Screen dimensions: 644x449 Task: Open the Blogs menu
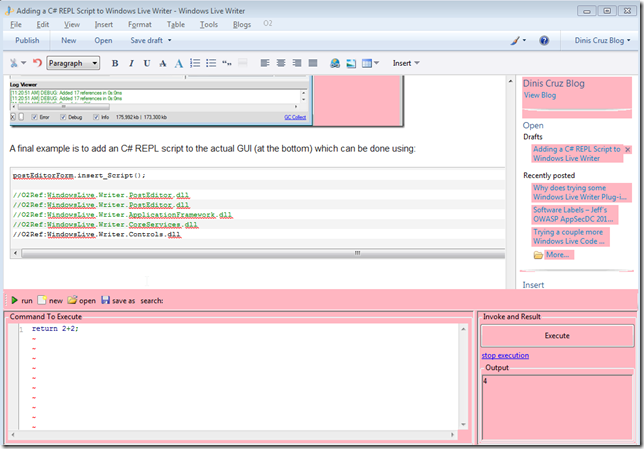pos(242,25)
